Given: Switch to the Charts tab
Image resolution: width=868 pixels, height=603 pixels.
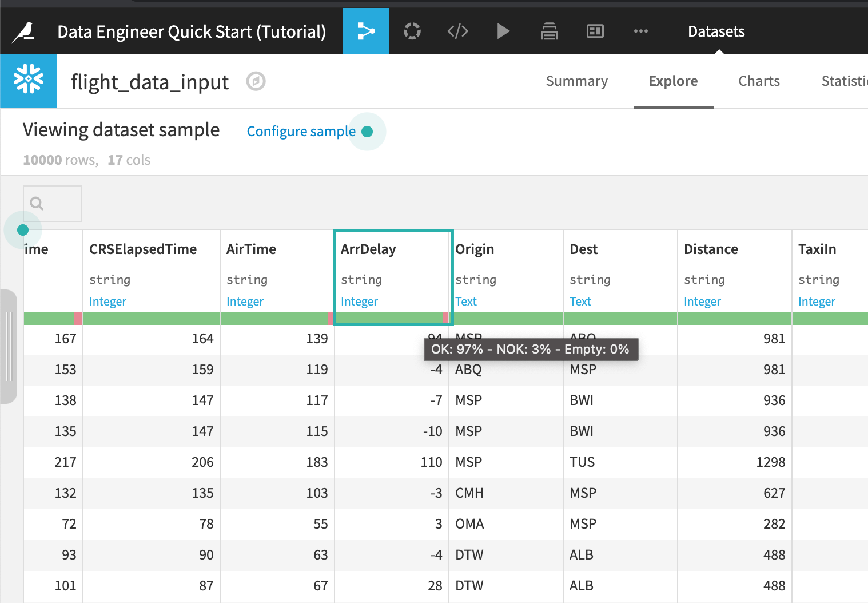Looking at the screenshot, I should coord(759,81).
